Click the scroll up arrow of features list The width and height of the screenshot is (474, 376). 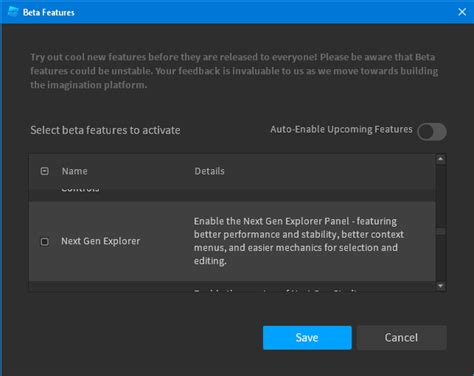[x=441, y=159]
